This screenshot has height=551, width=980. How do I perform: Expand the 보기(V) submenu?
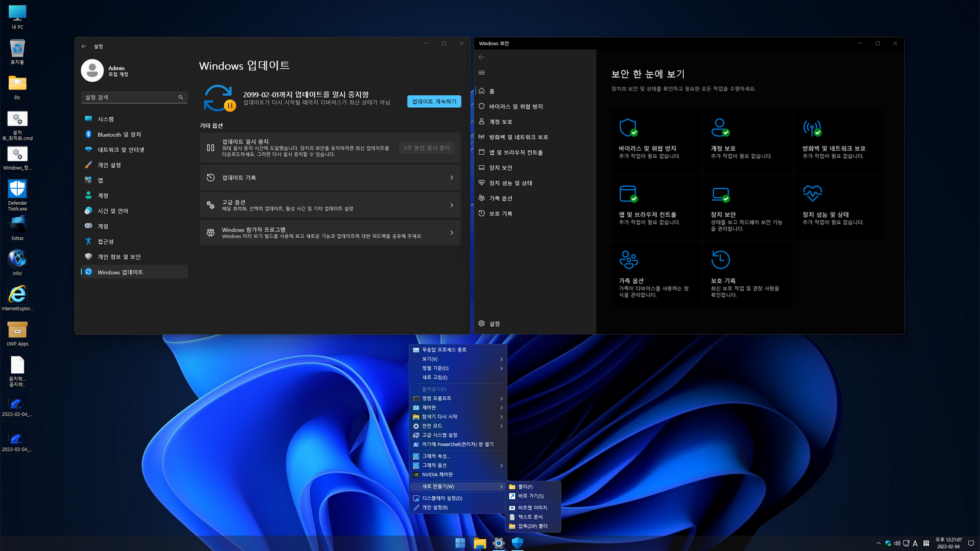point(458,359)
